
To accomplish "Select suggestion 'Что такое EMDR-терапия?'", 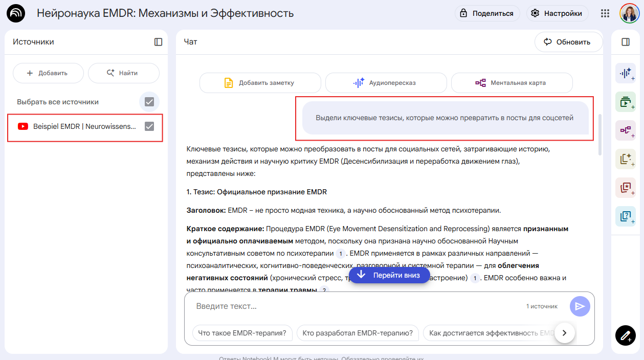I will coord(242,333).
